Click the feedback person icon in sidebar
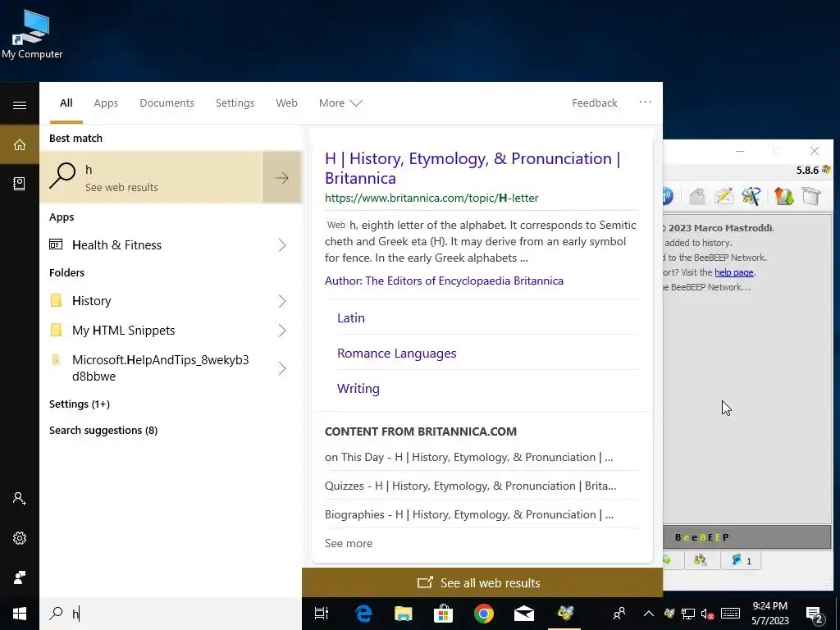 point(20,577)
